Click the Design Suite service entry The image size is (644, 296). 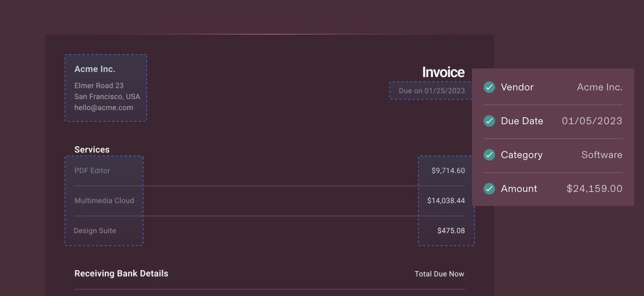click(x=95, y=231)
